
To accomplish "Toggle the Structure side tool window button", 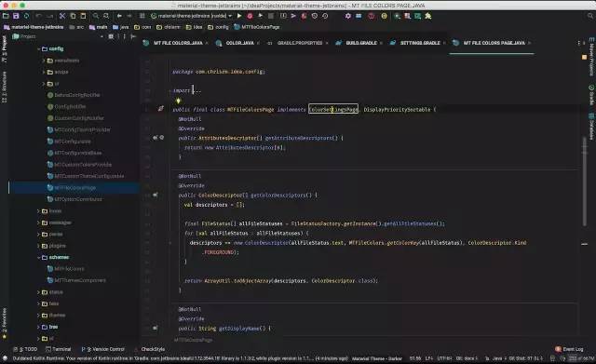I will coord(4,87).
